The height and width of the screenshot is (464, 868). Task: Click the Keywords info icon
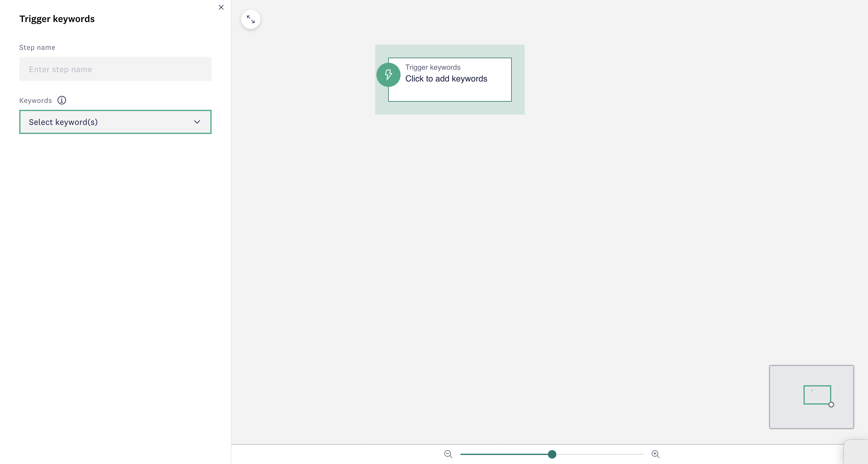pos(62,100)
